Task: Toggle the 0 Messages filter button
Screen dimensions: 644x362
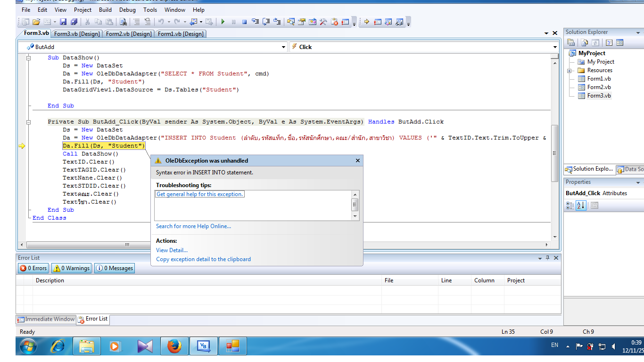Action: 115,268
